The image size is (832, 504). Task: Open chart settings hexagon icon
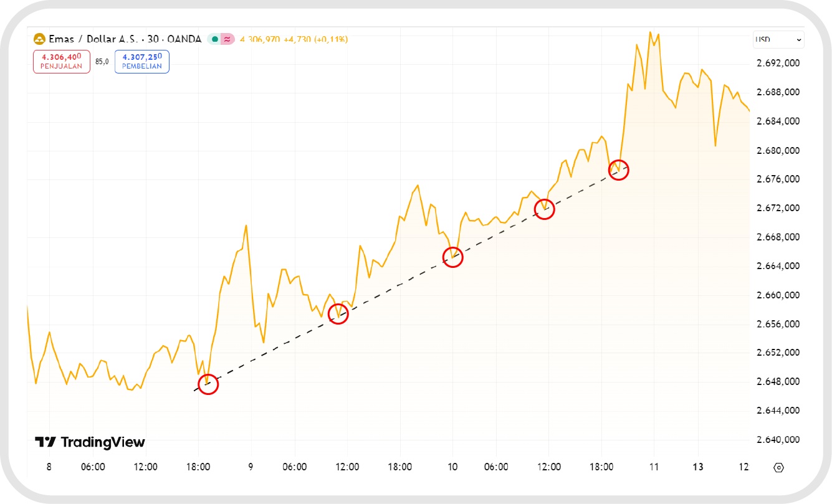coord(778,467)
